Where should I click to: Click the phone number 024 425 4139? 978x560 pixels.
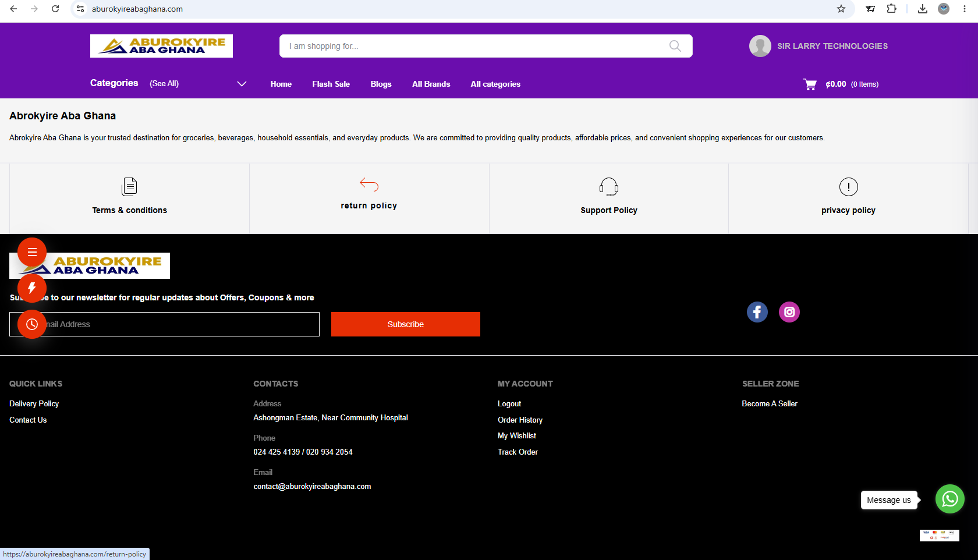[x=277, y=452]
